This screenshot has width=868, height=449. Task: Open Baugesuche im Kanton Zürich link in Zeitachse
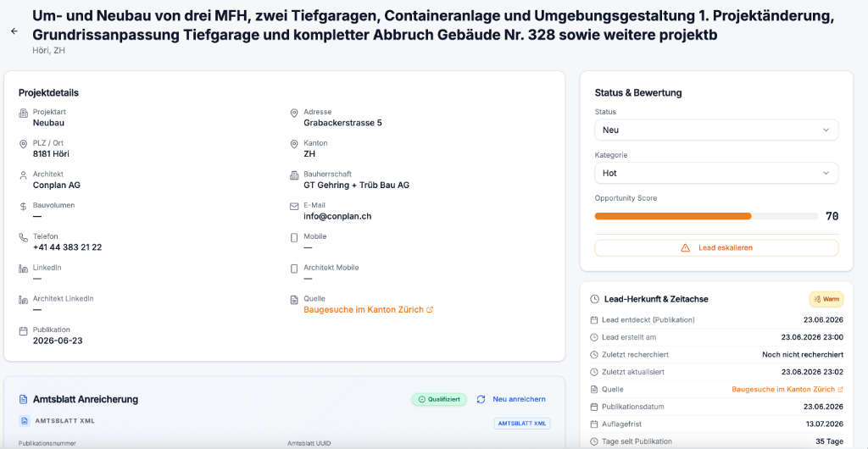[x=787, y=390]
